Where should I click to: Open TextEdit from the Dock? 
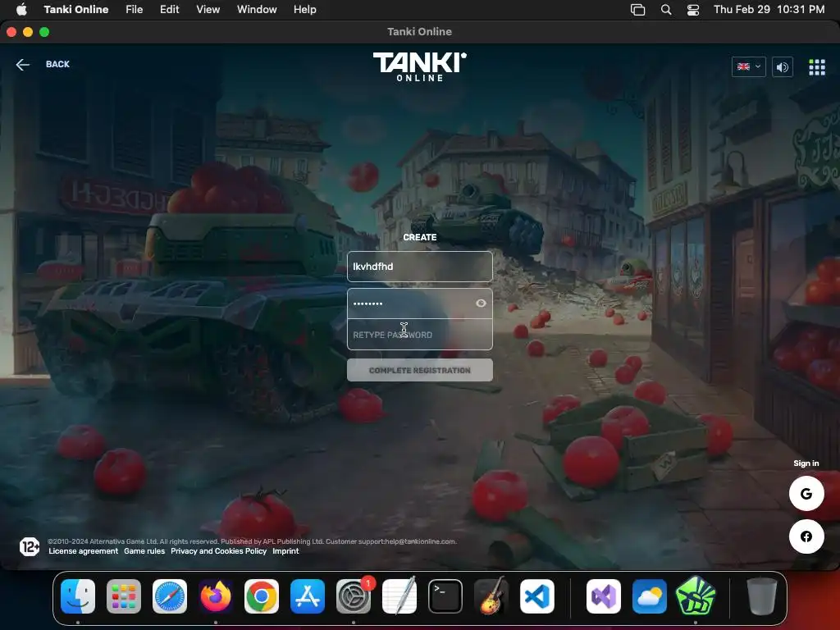click(399, 596)
